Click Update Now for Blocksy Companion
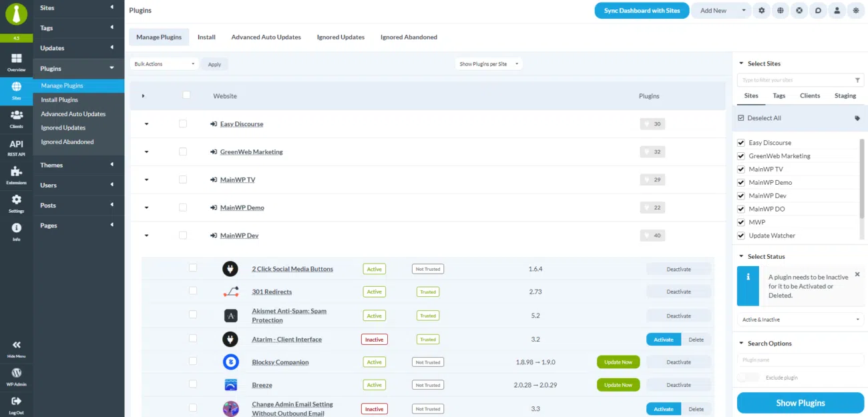Image resolution: width=868 pixels, height=417 pixels. pos(618,362)
